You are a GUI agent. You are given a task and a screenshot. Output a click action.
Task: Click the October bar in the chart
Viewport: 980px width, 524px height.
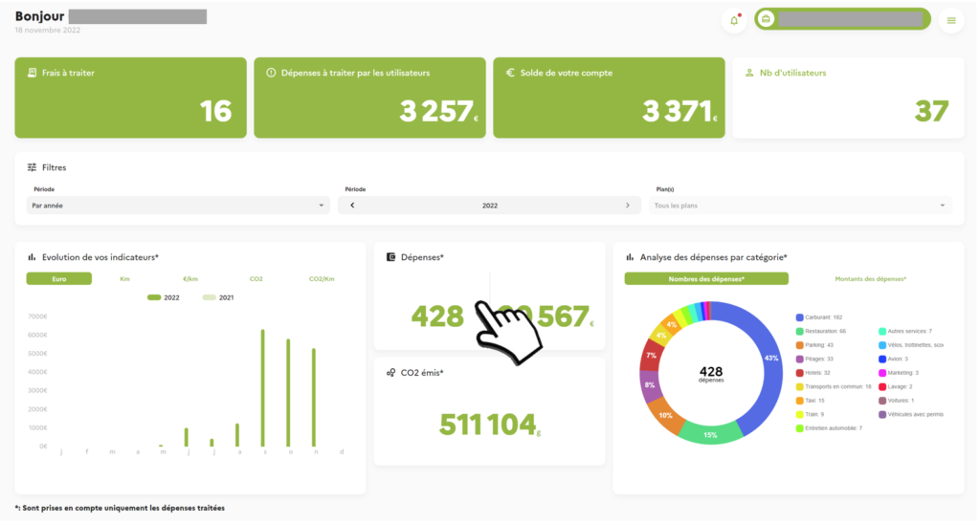(x=288, y=393)
